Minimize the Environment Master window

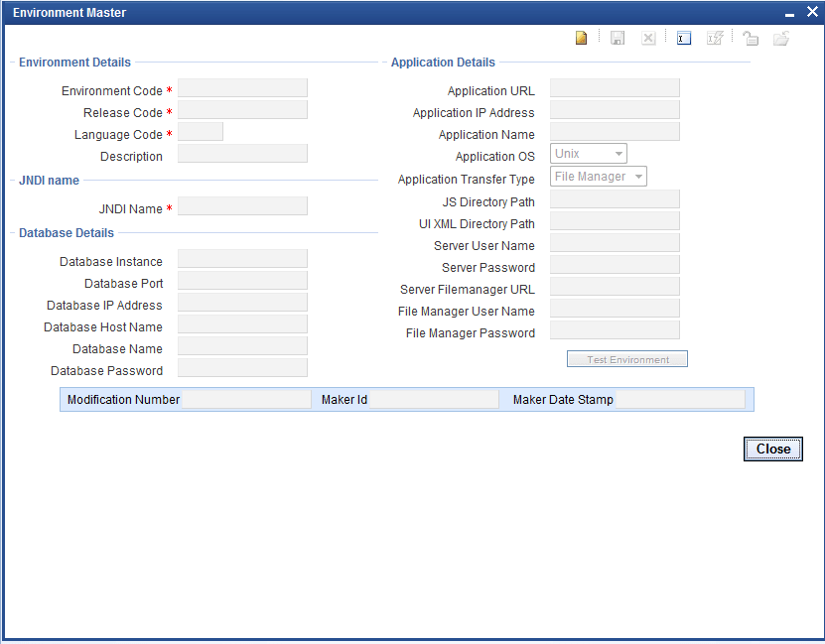[x=789, y=13]
